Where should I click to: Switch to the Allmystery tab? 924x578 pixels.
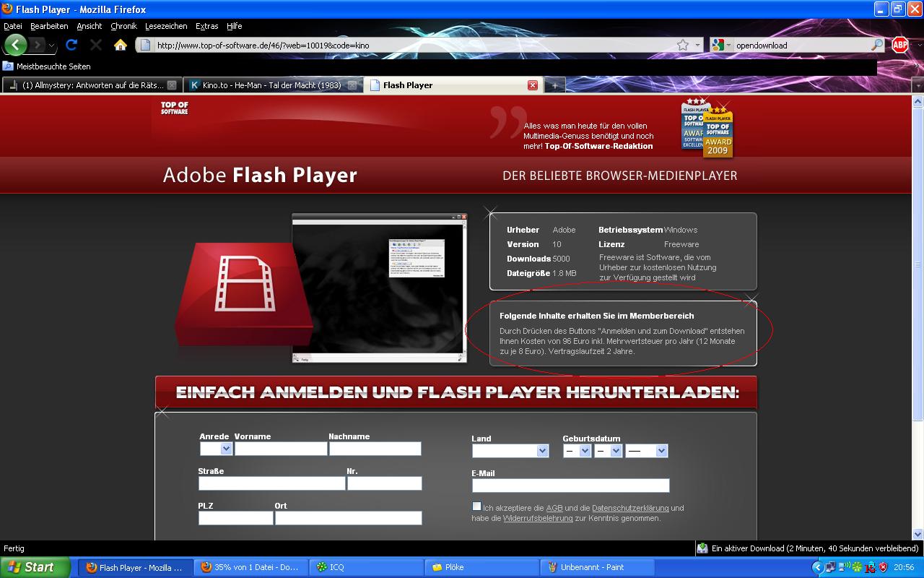click(x=92, y=85)
